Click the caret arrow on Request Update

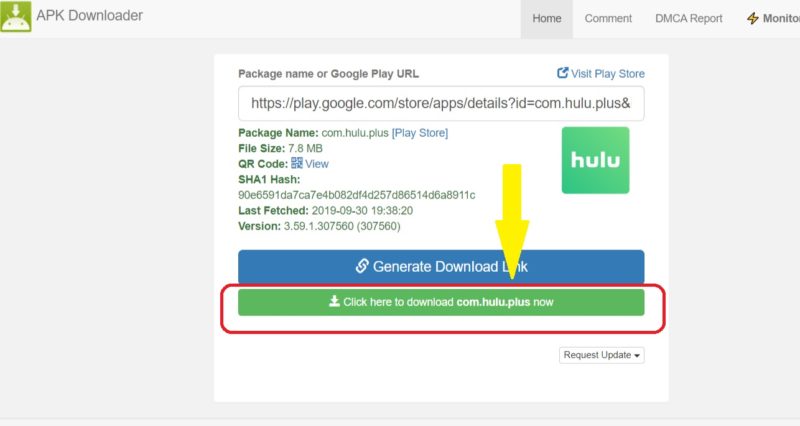[x=638, y=356]
